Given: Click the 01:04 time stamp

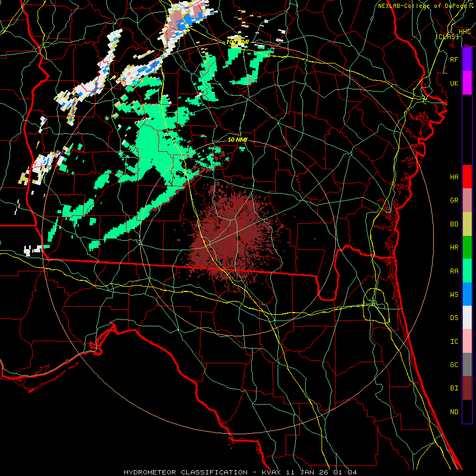Looking at the screenshot, I should click(345, 472).
